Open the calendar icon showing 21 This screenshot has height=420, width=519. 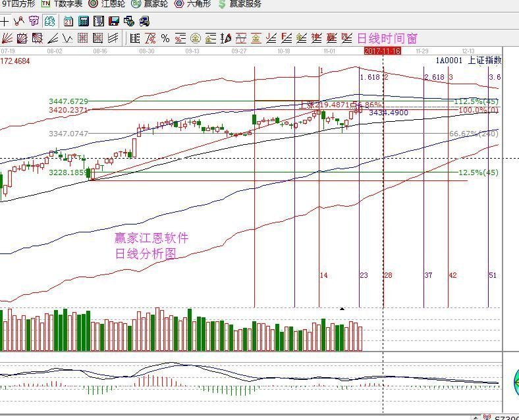click(x=68, y=22)
